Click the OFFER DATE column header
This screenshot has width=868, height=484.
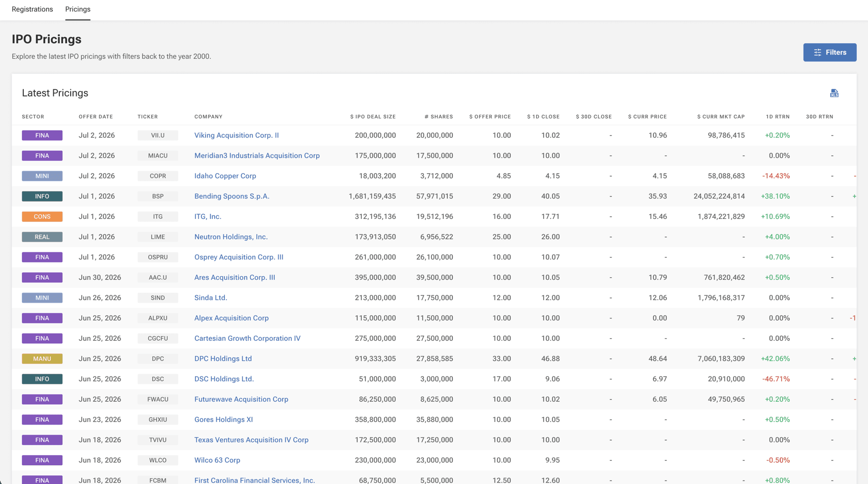click(96, 117)
